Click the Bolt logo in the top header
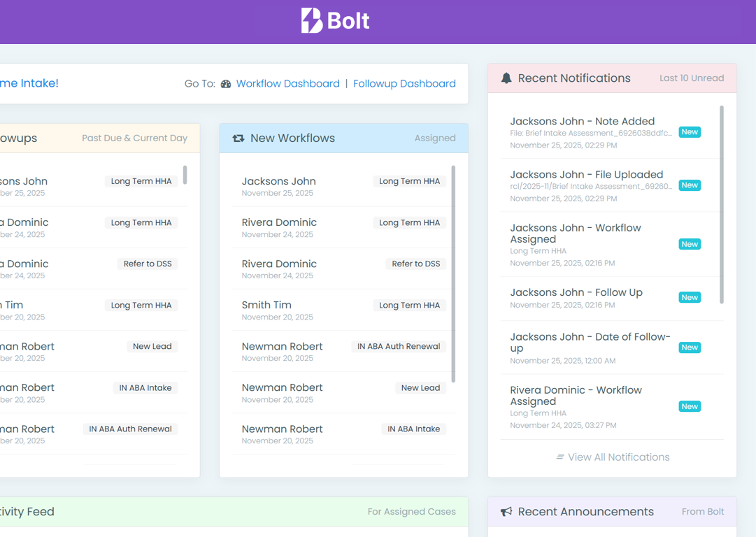 coord(334,21)
